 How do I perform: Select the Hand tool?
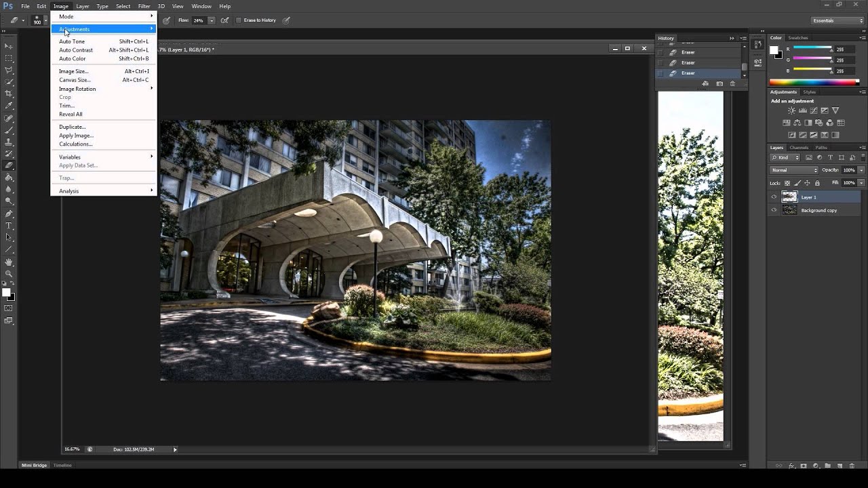tap(9, 262)
